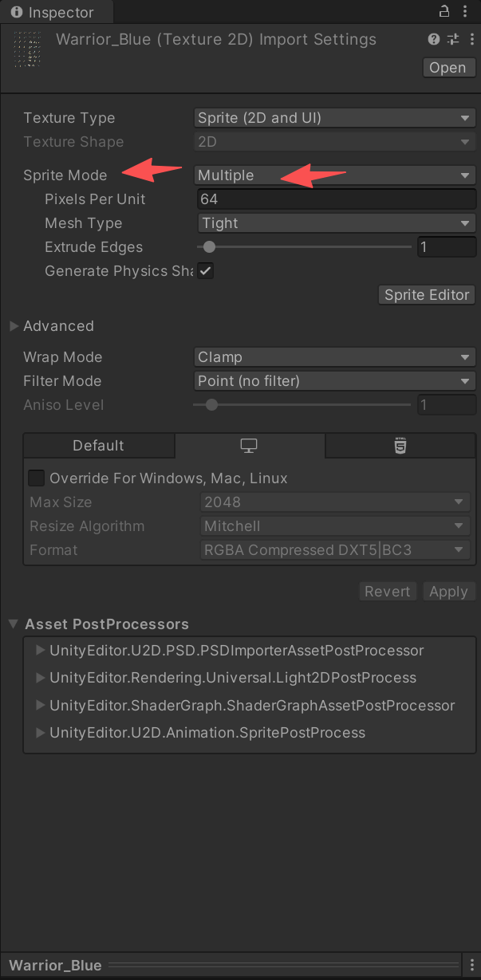Open the help reference icon
Screen dimensions: 481x980
click(434, 39)
